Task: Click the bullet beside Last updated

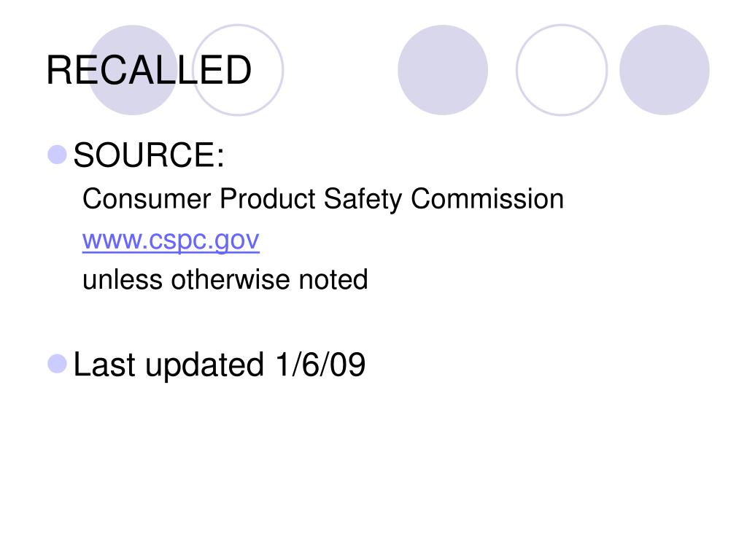Action: point(57,364)
